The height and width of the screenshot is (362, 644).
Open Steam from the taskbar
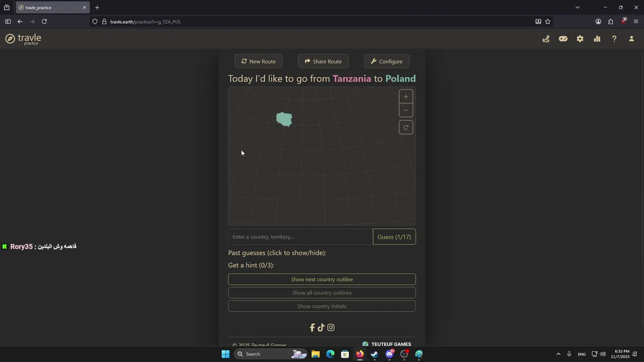(x=374, y=354)
